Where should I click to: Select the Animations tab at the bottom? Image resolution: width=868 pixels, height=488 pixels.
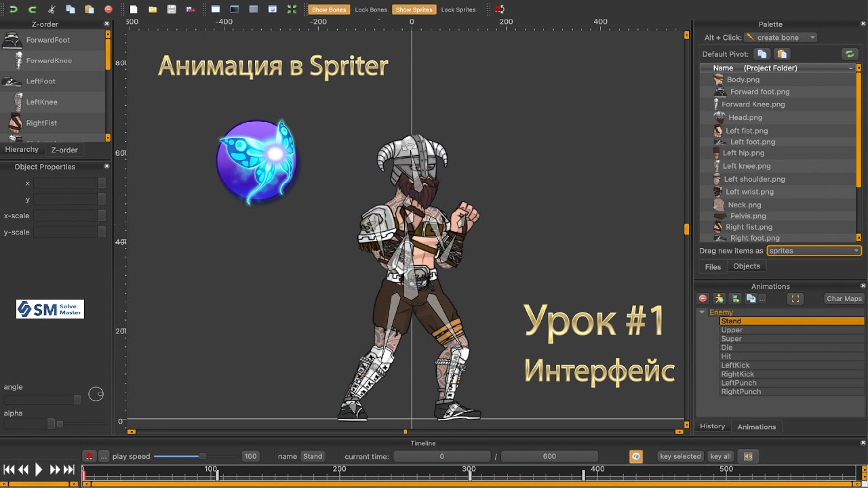(757, 427)
